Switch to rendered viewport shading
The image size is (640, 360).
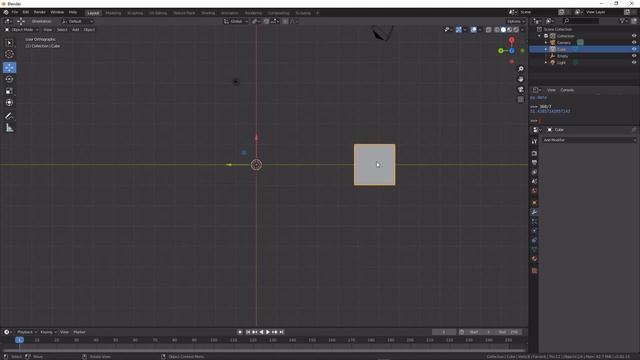coord(516,29)
